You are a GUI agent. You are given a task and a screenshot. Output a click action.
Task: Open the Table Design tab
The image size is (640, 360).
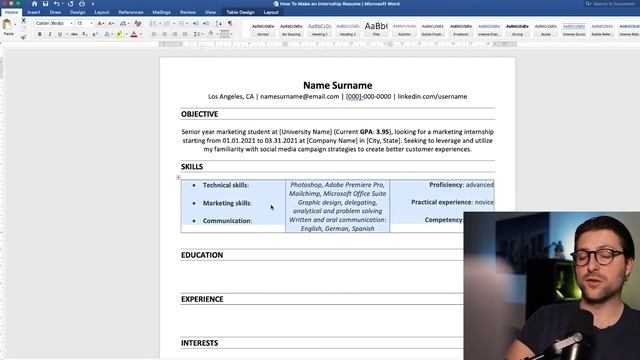(240, 12)
